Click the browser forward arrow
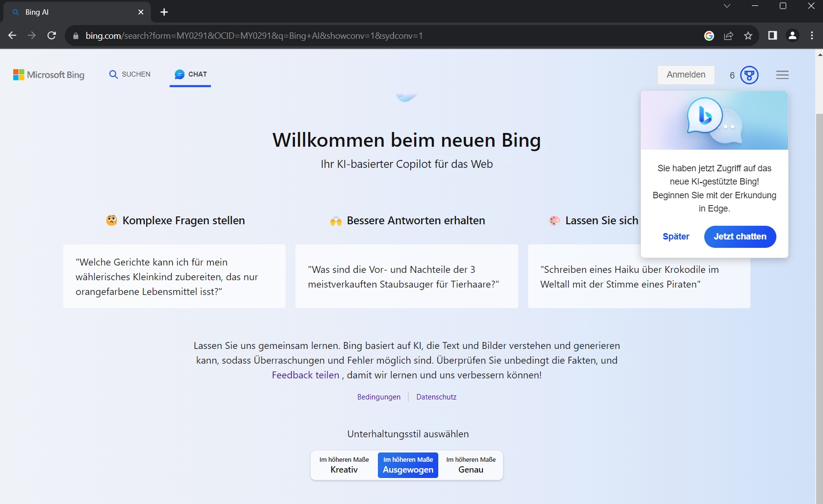The height and width of the screenshot is (504, 823). [32, 35]
